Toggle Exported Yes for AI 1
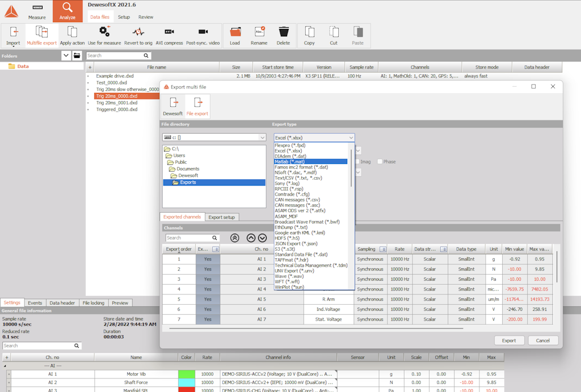 coord(208,259)
